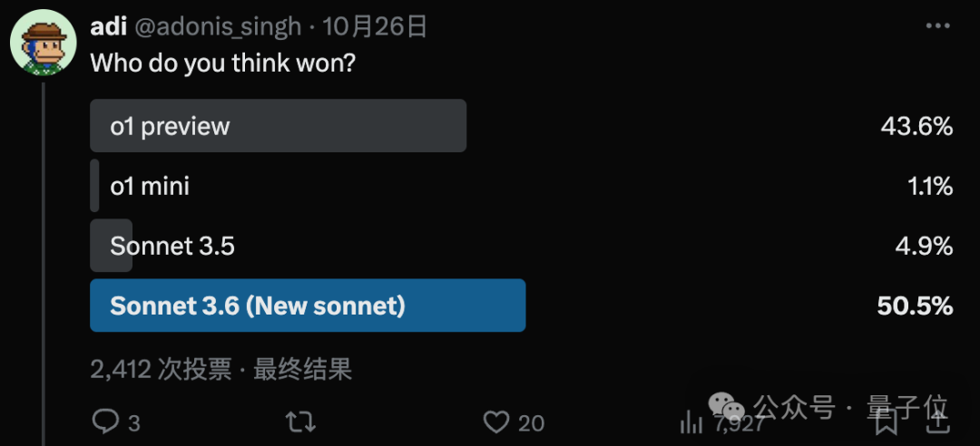This screenshot has height=446, width=980.
Task: Like the tweet with the heart icon
Action: click(x=495, y=422)
